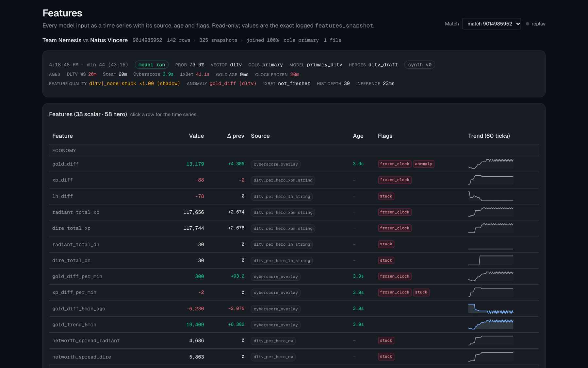
Task: Click the Trend (60 ticks) column header
Action: (489, 136)
